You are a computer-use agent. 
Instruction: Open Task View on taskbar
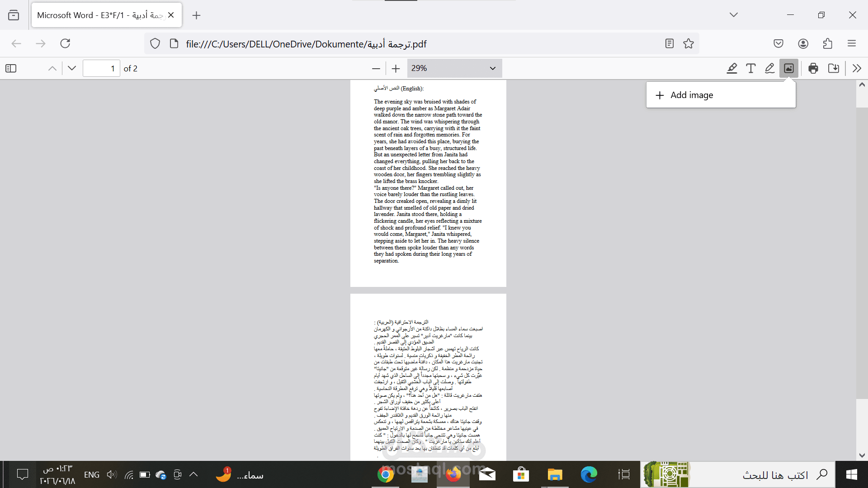624,474
